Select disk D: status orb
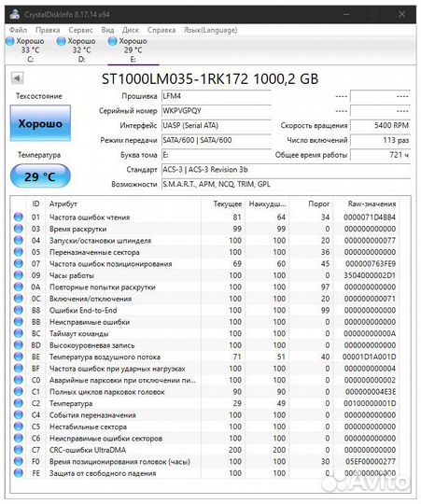The width and height of the screenshot is (421, 504). [x=61, y=41]
